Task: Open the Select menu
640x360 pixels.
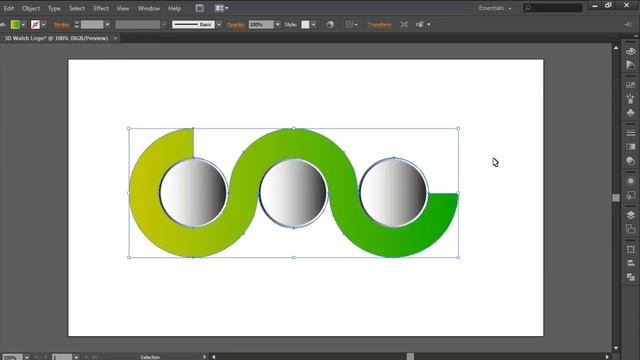Action: coord(77,8)
